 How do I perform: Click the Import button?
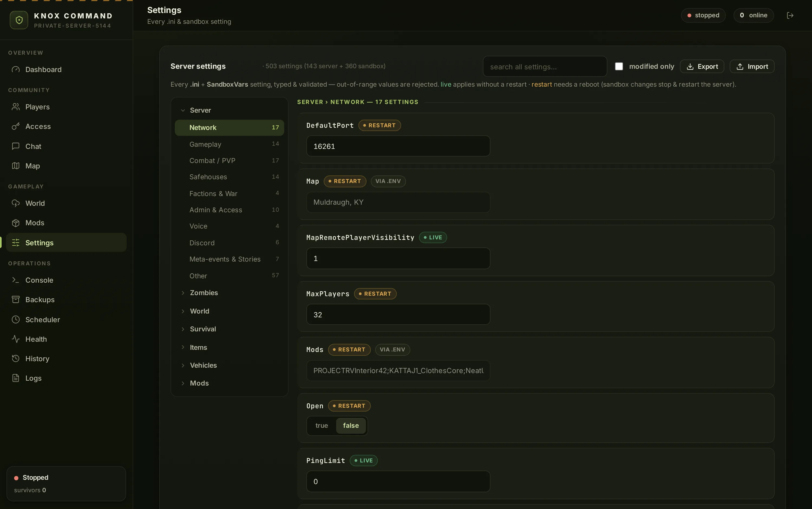[x=752, y=66]
